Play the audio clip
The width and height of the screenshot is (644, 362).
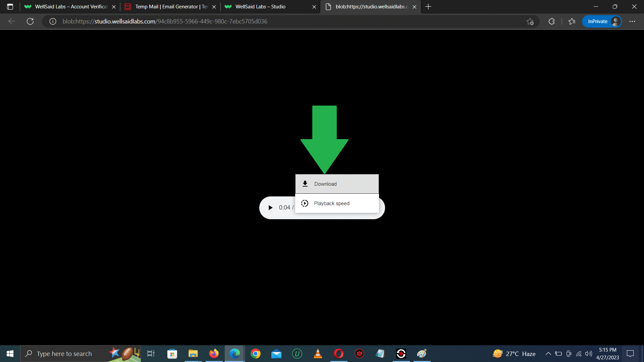270,207
